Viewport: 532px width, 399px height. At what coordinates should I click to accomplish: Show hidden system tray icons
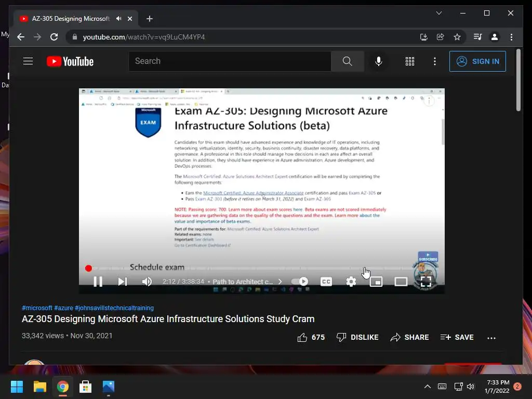click(x=428, y=387)
